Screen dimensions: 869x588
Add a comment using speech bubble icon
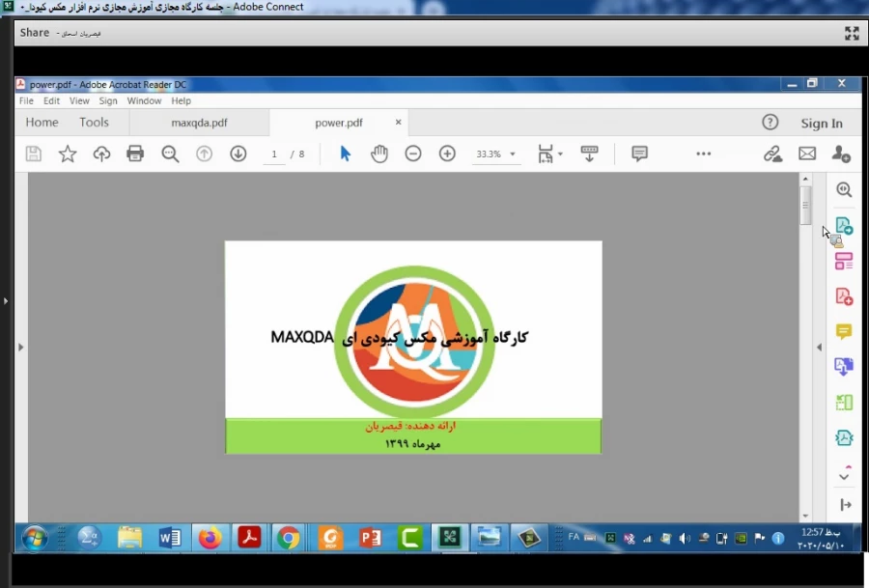point(639,154)
